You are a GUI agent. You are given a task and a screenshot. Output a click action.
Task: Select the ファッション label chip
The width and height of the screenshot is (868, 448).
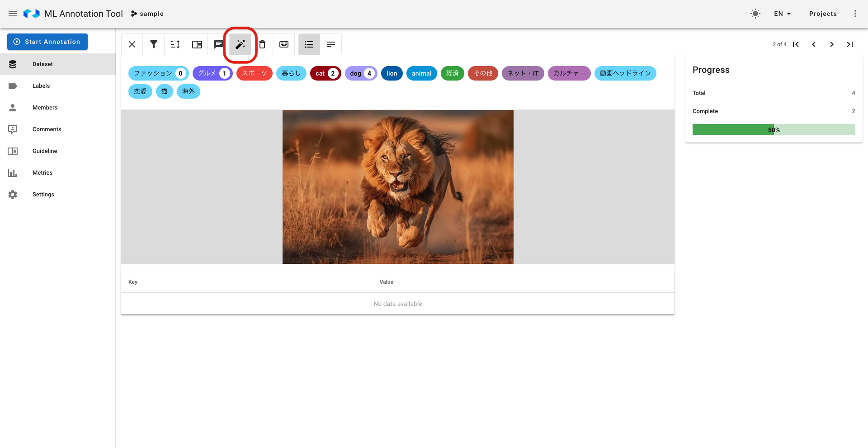[x=159, y=73]
